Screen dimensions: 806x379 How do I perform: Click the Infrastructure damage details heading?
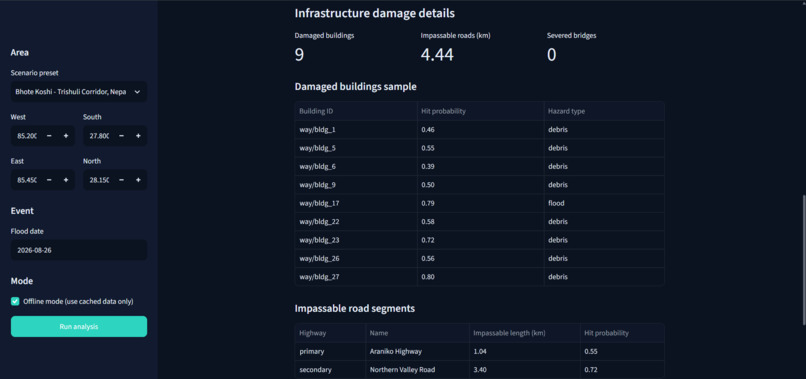375,13
